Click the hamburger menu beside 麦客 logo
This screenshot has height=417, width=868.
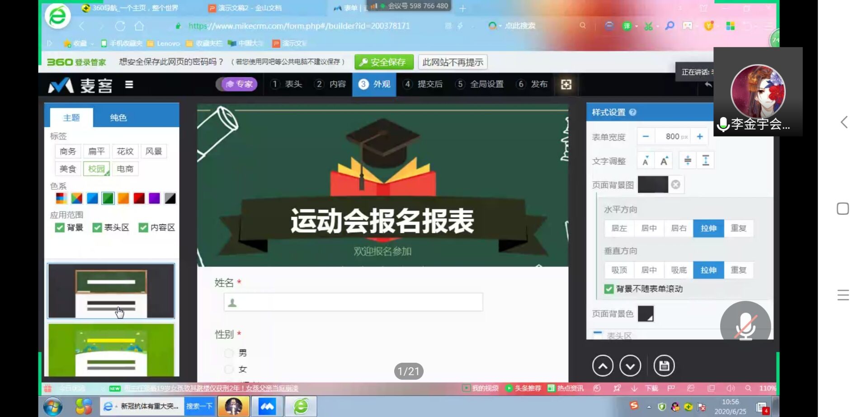(129, 85)
